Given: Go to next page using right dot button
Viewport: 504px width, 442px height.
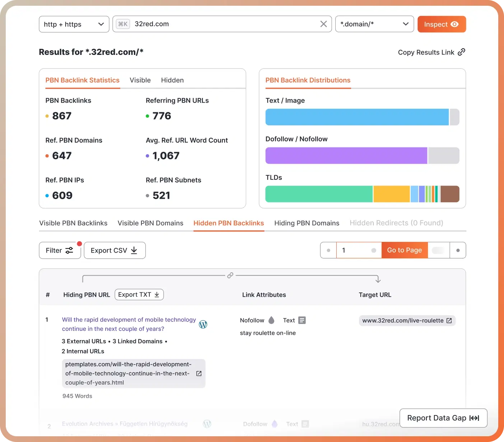Looking at the screenshot, I should click(458, 250).
